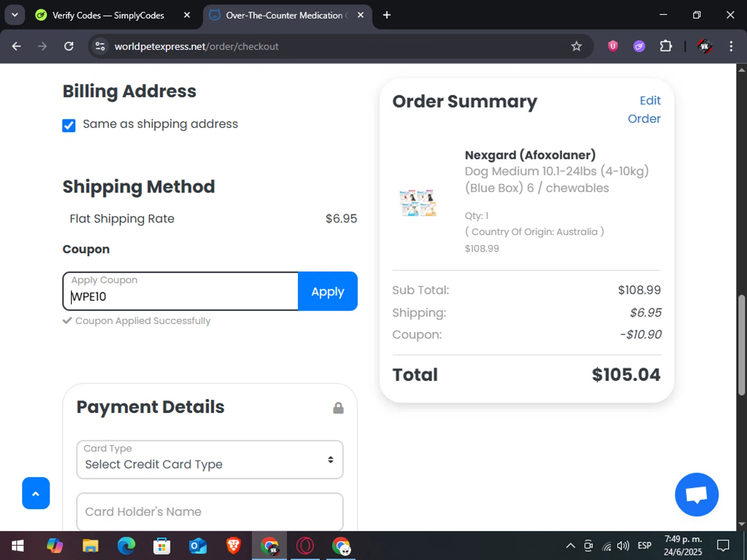
Task: Click the worldpetexpress.net address bar URL
Action: click(196, 46)
